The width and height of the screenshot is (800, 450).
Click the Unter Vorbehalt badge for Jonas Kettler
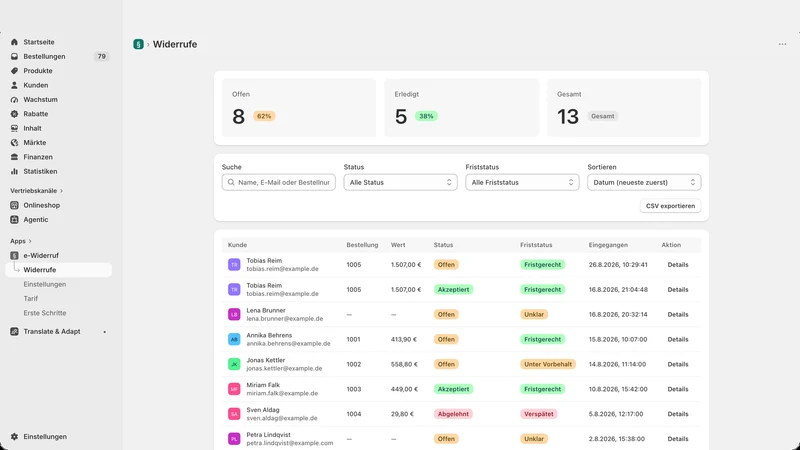pyautogui.click(x=548, y=364)
